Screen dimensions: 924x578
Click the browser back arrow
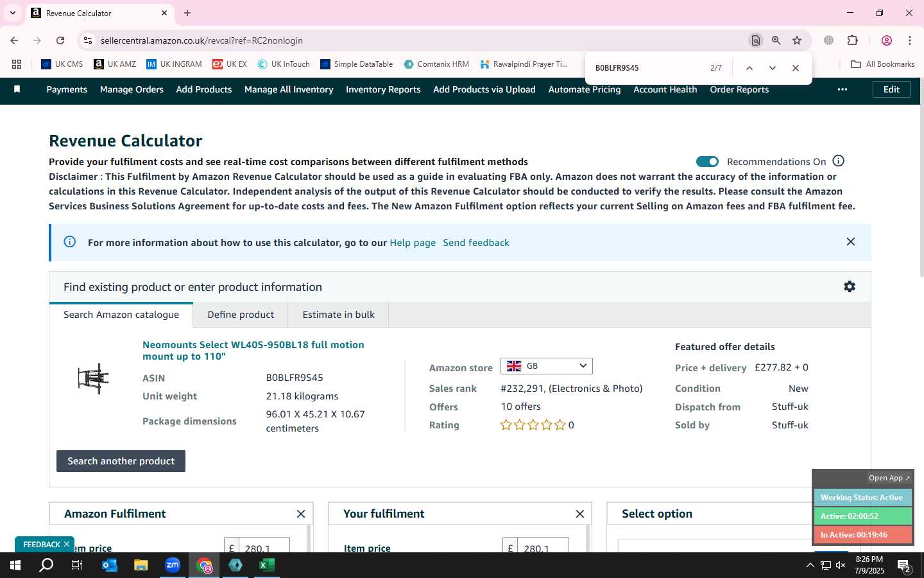(14, 40)
